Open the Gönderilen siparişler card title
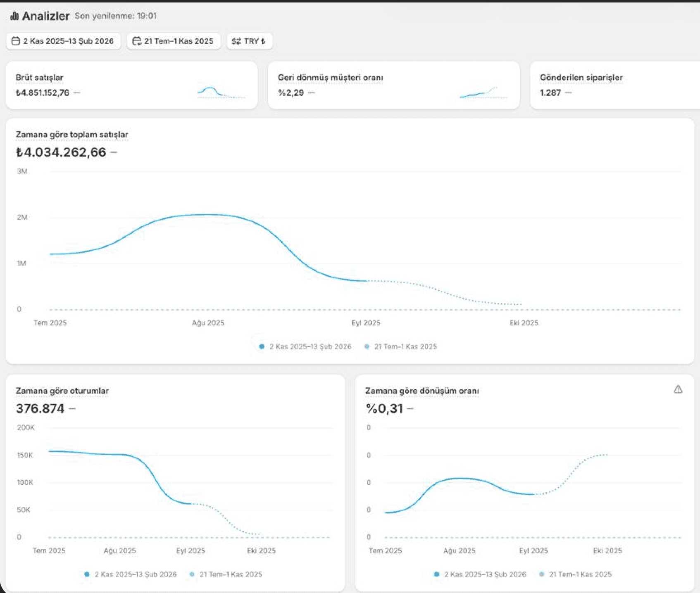Viewport: 700px width, 593px height. [581, 78]
